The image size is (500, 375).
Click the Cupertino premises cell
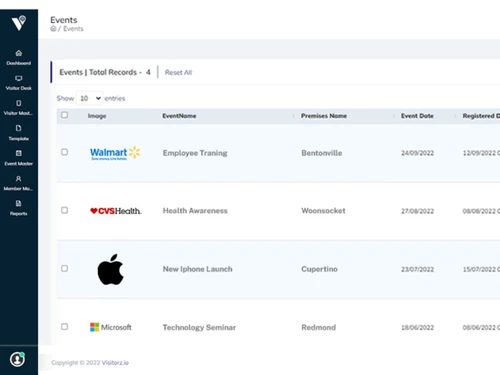pyautogui.click(x=319, y=269)
